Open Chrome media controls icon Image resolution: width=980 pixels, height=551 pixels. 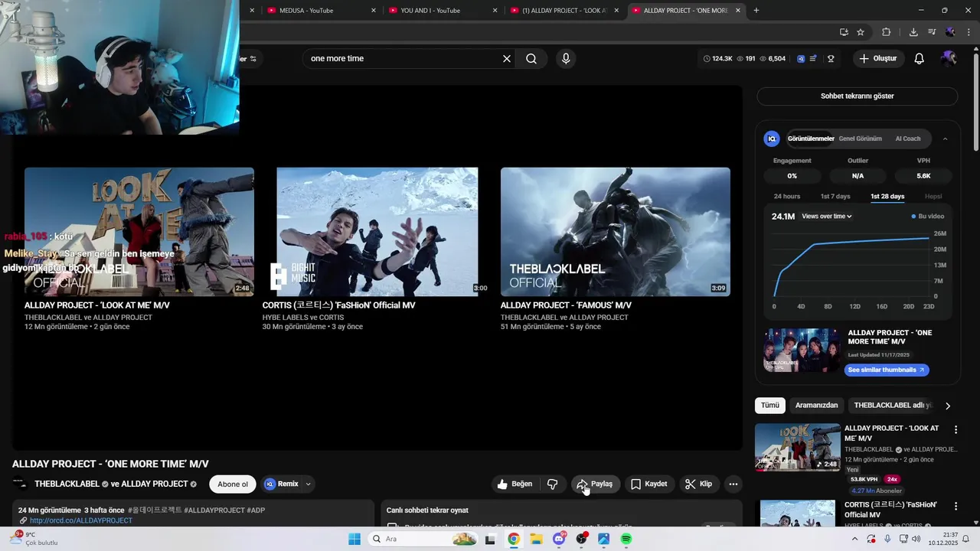(x=932, y=32)
